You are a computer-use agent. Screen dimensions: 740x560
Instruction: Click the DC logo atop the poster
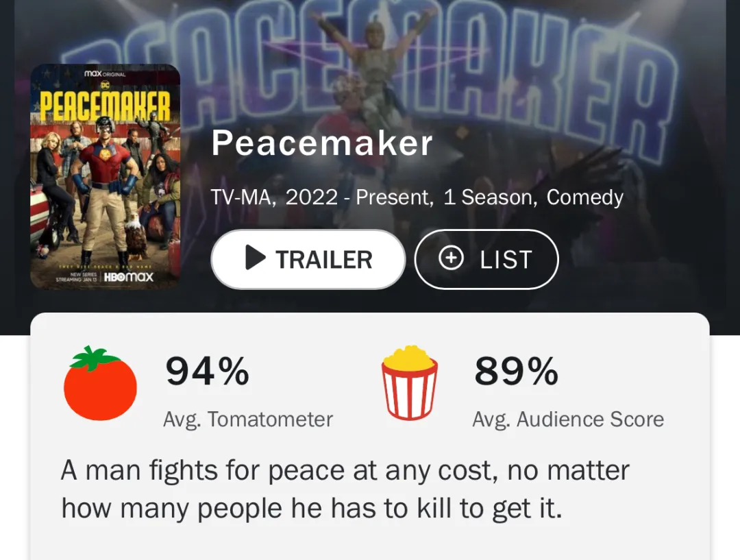105,84
